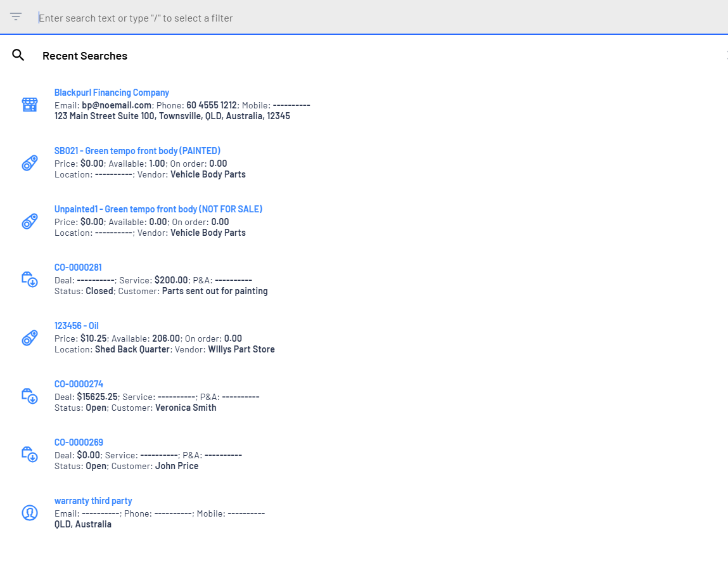Click available quantity 206.00
This screenshot has height=561, width=728.
(166, 339)
